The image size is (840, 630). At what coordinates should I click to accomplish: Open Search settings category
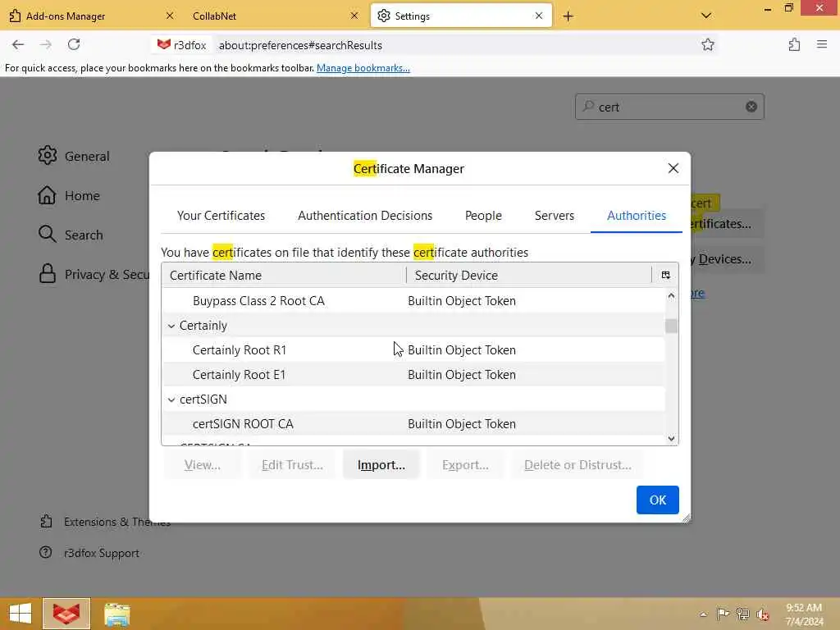pyautogui.click(x=71, y=235)
